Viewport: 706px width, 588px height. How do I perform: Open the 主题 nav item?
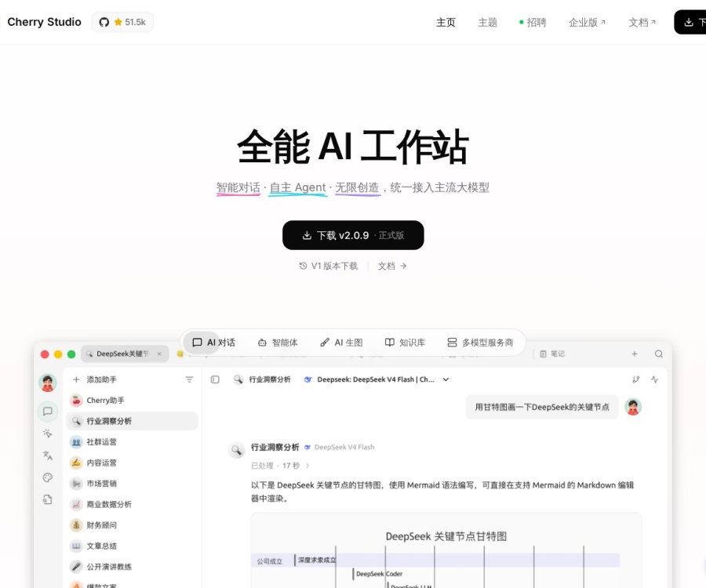coord(487,23)
